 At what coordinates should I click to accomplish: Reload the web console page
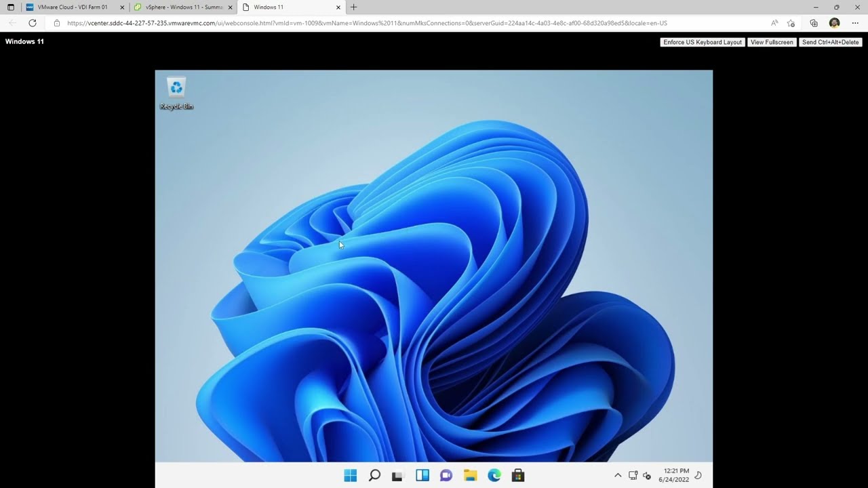point(32,23)
